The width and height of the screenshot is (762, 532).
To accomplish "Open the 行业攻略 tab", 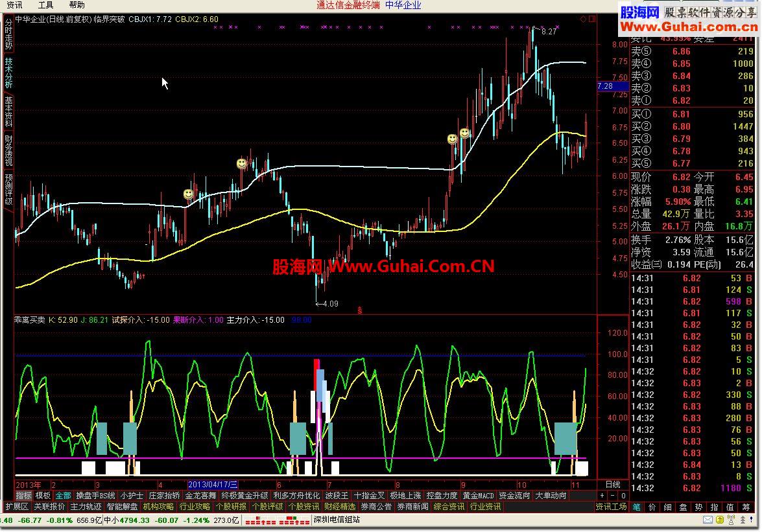I will click(195, 507).
